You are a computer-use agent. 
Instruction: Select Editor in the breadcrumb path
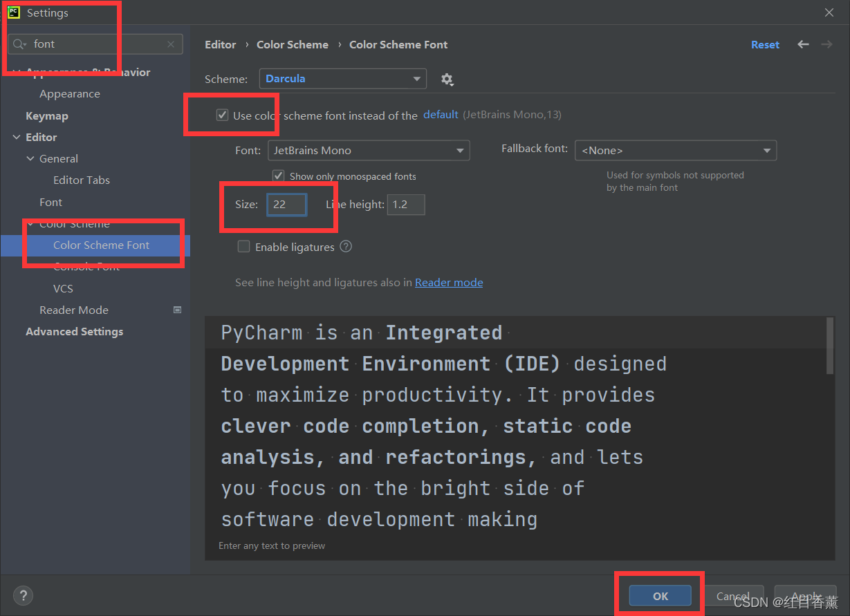click(220, 44)
